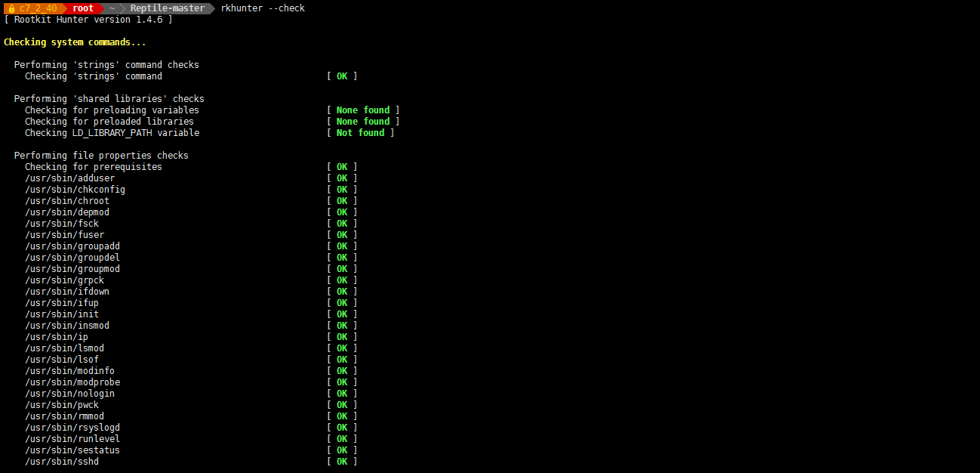Click the Checking 'strings' command line
980x473 pixels.
94,76
